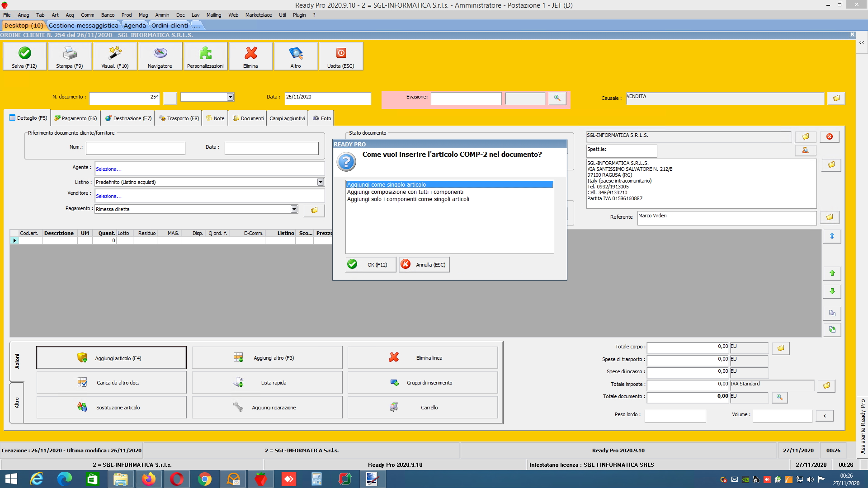Click the Elimina toolbar button
This screenshot has width=868, height=488.
point(250,56)
